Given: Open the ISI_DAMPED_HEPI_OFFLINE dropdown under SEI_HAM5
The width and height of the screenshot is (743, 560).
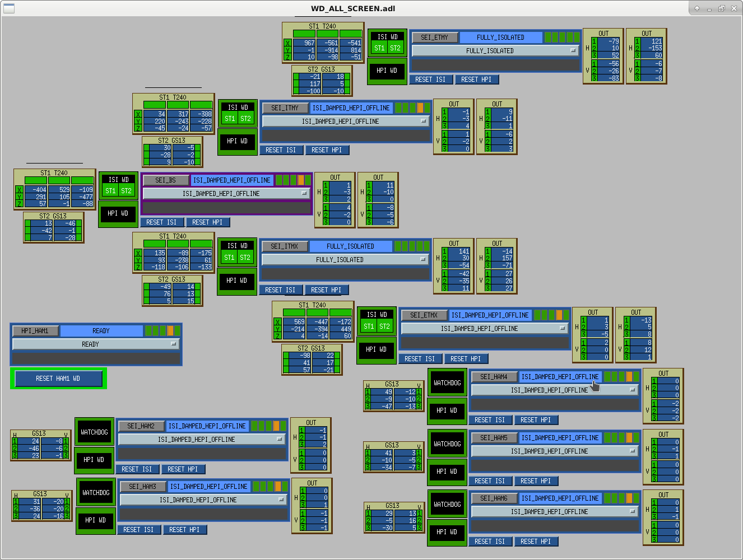Looking at the screenshot, I should [555, 451].
